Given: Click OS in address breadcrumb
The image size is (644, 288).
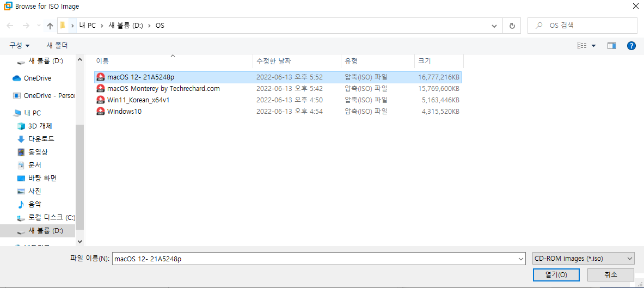Looking at the screenshot, I should 160,26.
